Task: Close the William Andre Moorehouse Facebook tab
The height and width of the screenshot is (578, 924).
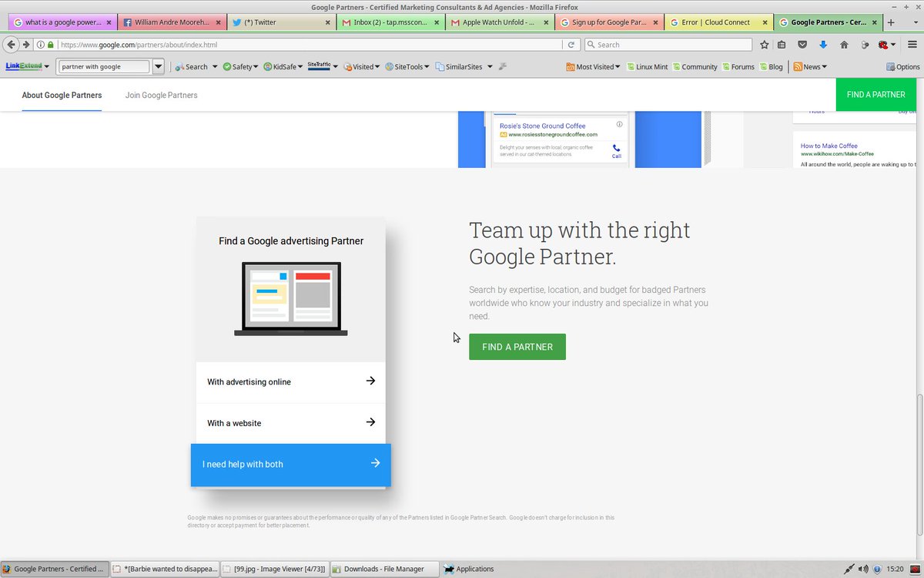Action: pos(219,22)
